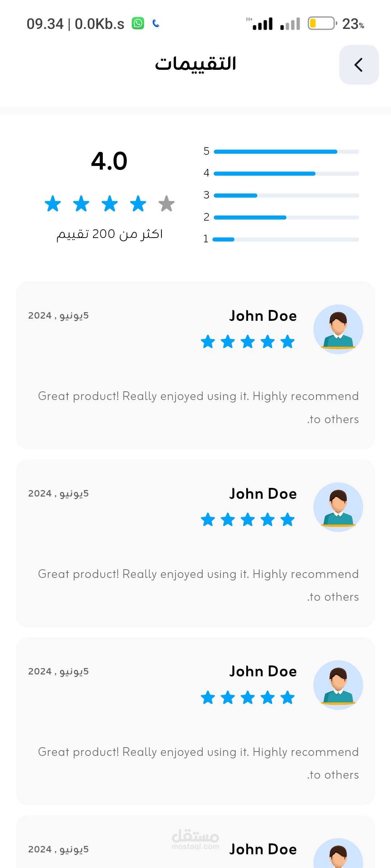
Task: Tap the phone call icon in status bar
Action: tap(156, 24)
